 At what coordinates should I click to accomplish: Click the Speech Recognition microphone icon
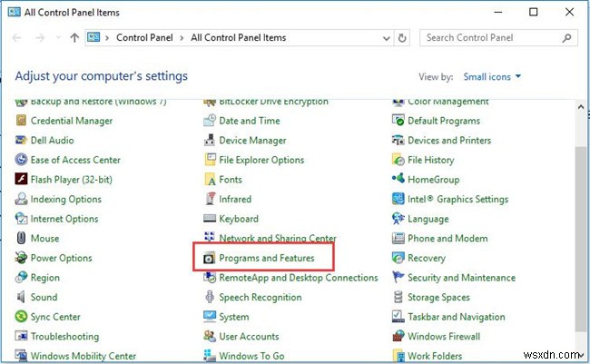tap(210, 297)
